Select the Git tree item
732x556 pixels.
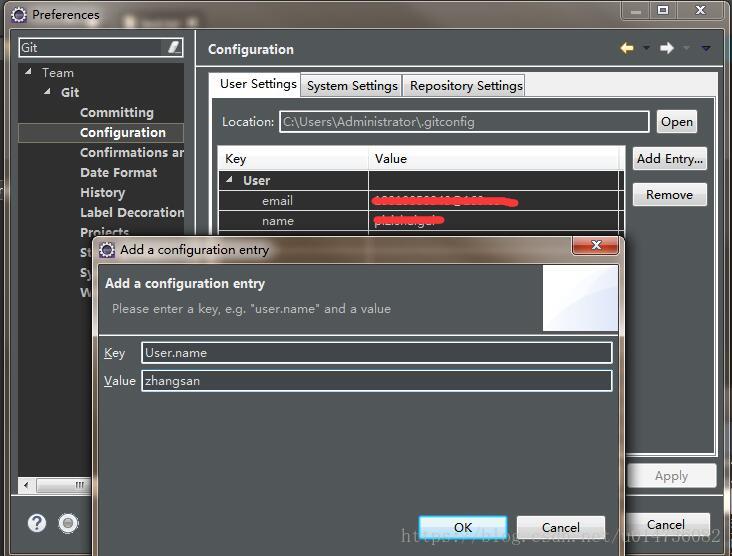click(x=70, y=92)
